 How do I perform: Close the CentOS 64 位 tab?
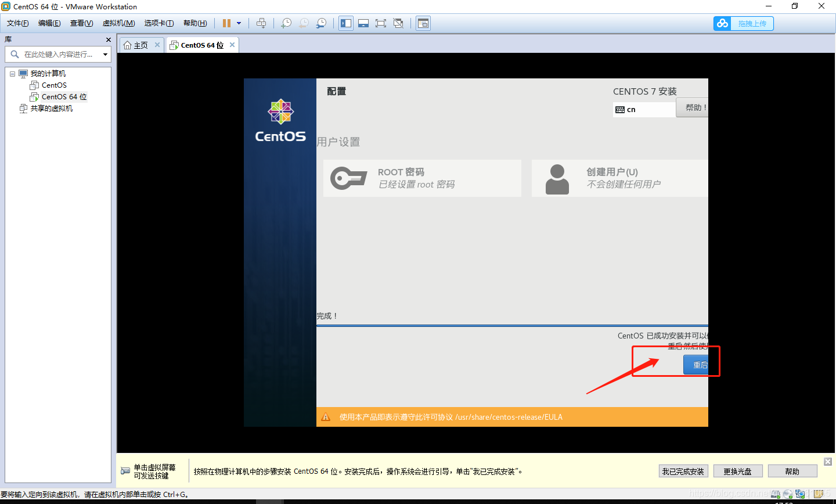pos(232,45)
